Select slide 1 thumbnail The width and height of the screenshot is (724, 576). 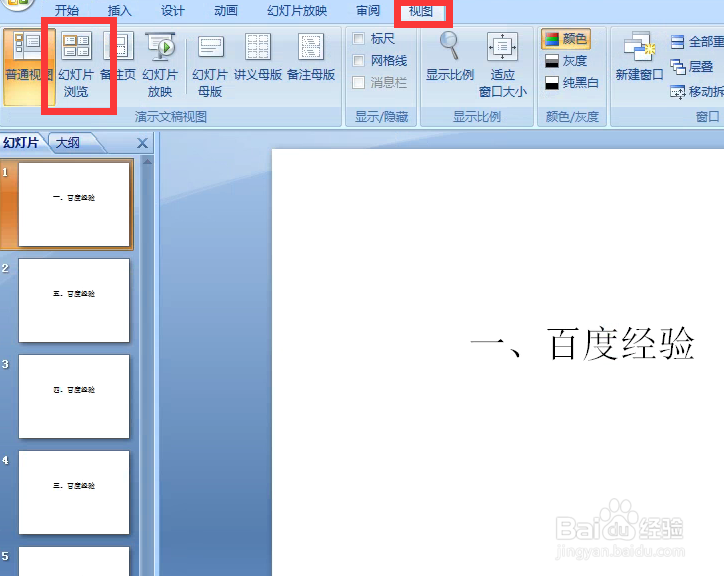coord(74,204)
